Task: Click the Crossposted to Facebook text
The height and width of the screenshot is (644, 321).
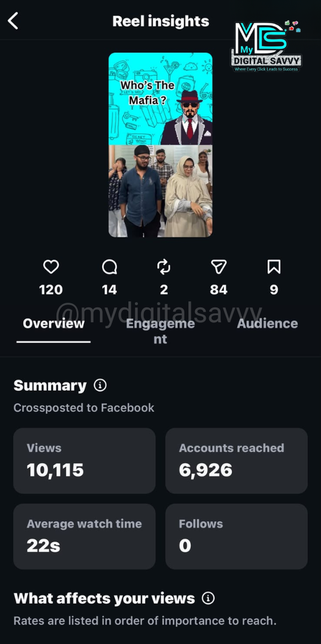Action: click(x=84, y=408)
